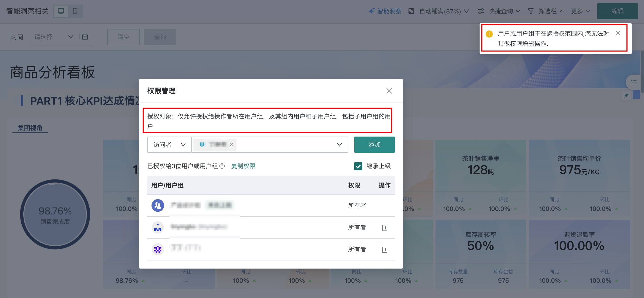Viewport: 644px width, 298px height.
Task: Close the 权限管理 dialog
Action: (389, 91)
